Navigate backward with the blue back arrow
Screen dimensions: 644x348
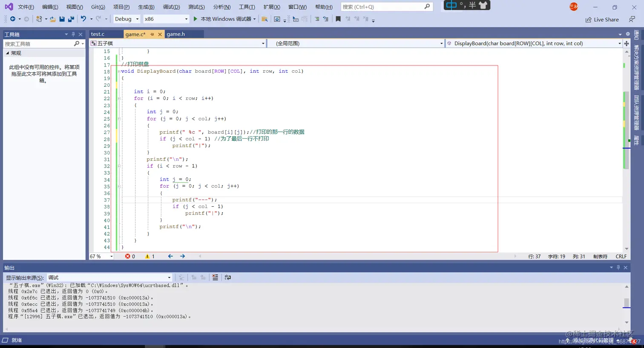click(x=170, y=256)
